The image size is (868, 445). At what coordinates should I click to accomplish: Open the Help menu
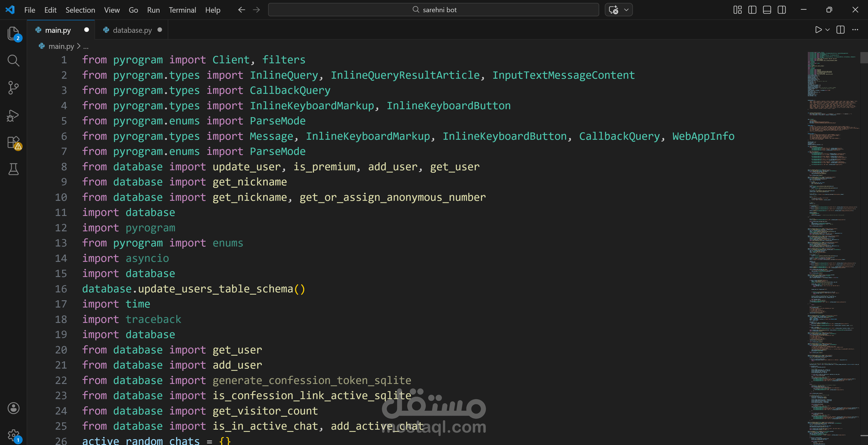(213, 10)
